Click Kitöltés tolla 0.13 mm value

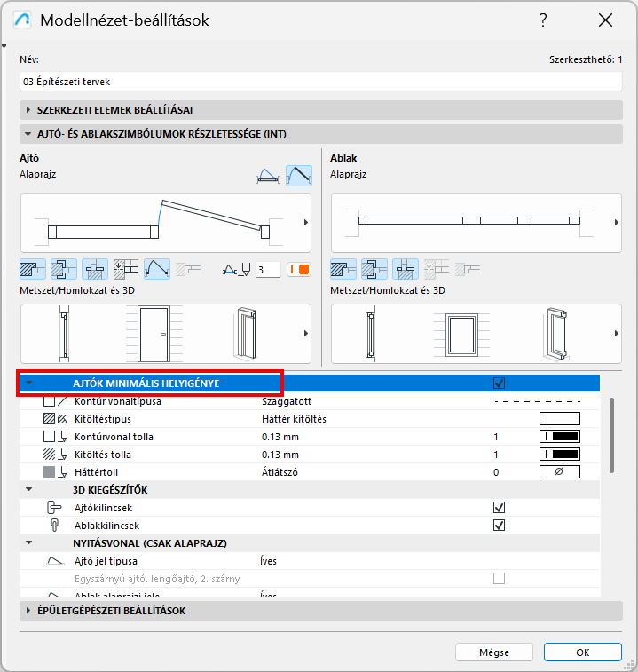click(x=280, y=455)
